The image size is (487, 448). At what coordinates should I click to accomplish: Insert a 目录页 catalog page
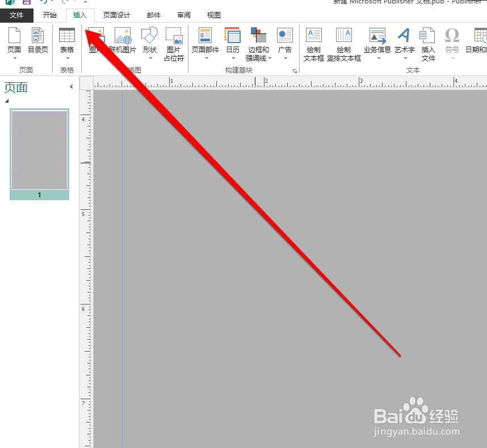pos(38,40)
